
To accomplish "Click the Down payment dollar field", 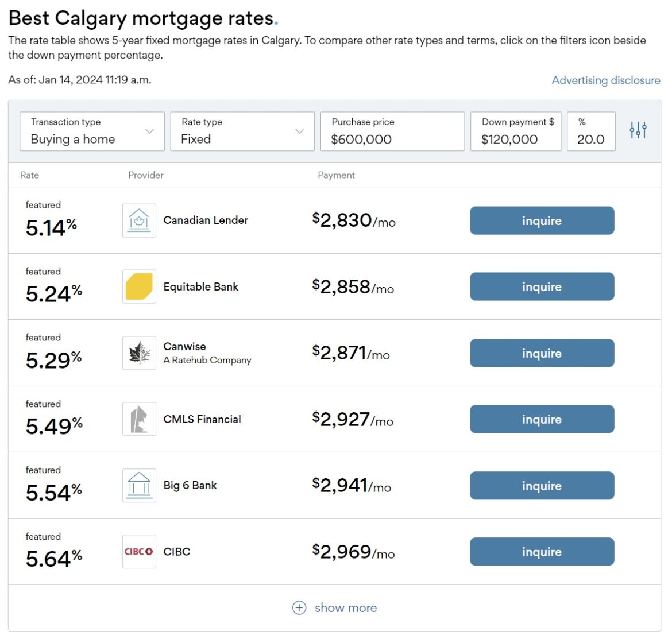I will point(515,131).
